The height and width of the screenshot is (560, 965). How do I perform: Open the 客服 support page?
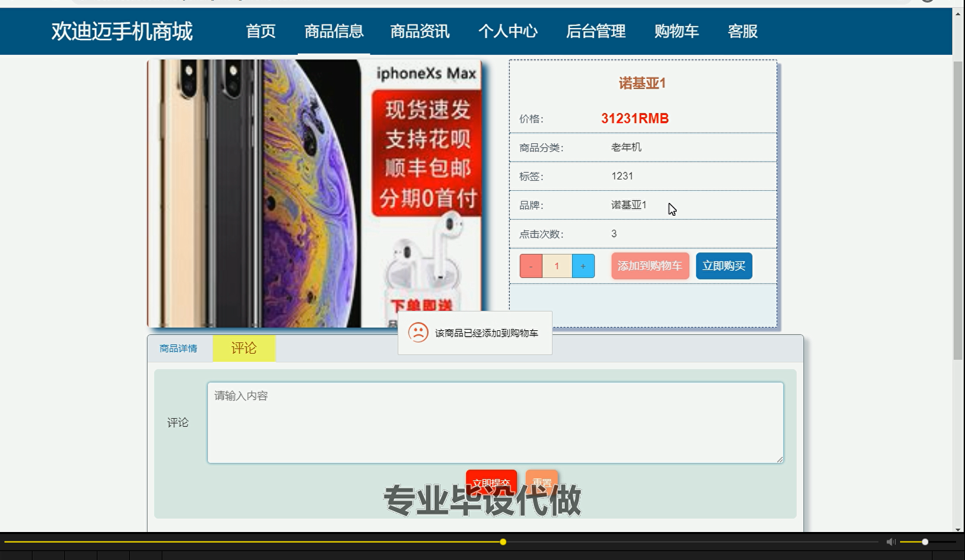743,31
